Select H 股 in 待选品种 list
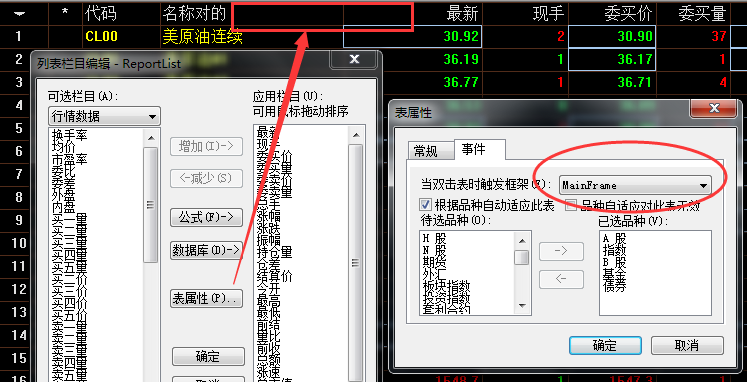747x382 pixels. pos(434,238)
